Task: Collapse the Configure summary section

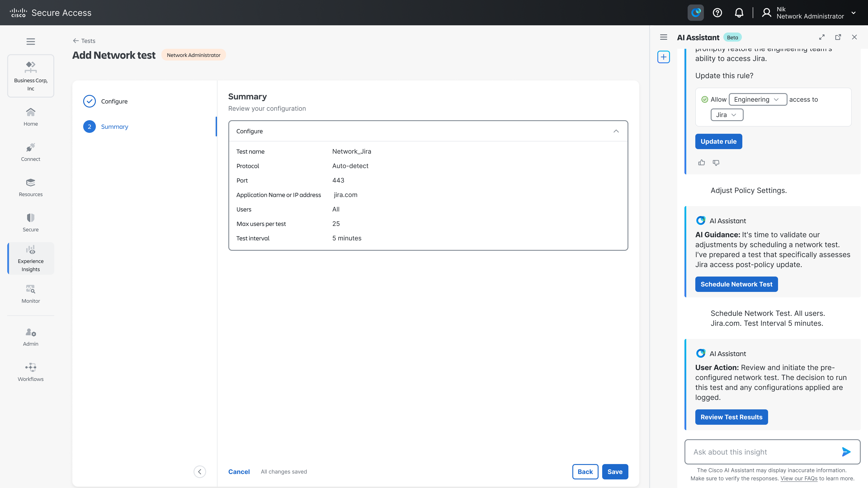Action: click(616, 131)
